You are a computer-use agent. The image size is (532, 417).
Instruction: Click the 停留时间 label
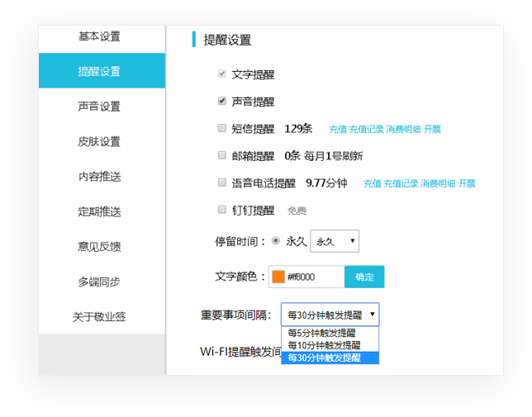click(x=240, y=242)
